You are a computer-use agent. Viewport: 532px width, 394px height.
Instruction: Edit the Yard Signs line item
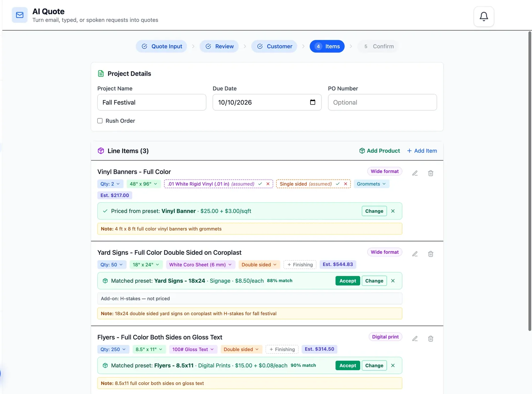(x=415, y=254)
